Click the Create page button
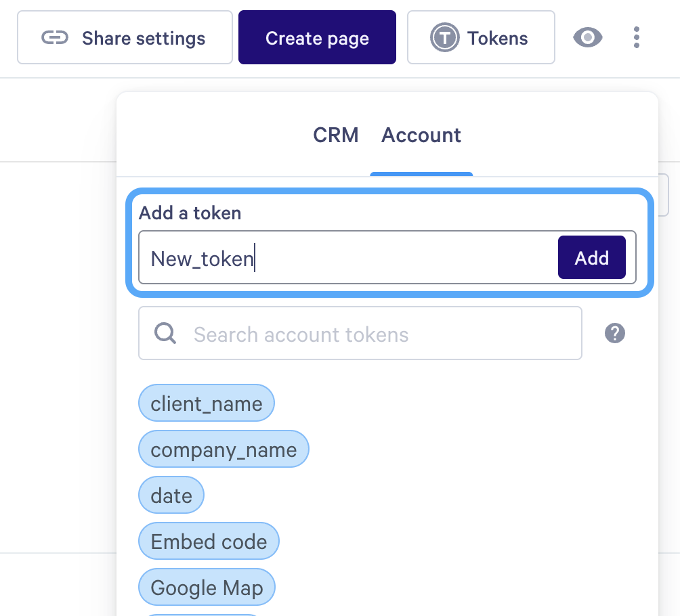 [317, 38]
